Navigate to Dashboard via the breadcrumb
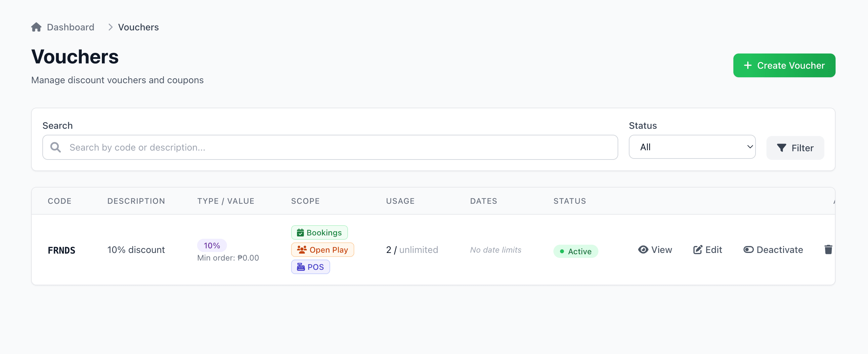Image resolution: width=868 pixels, height=354 pixels. [x=70, y=27]
